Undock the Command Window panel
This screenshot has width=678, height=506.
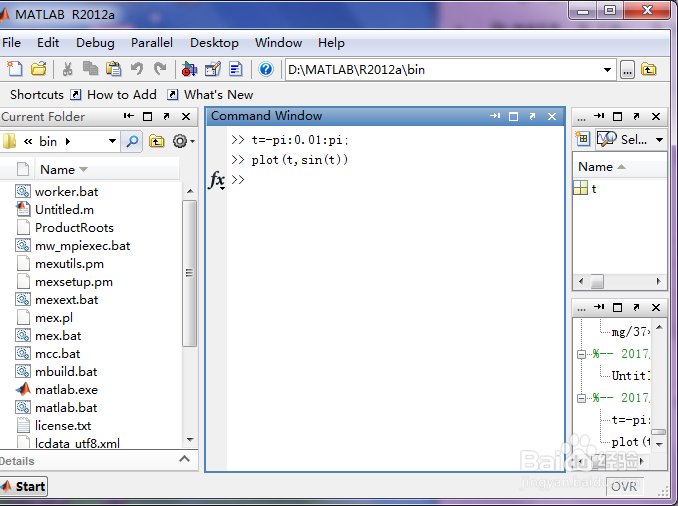click(x=532, y=116)
